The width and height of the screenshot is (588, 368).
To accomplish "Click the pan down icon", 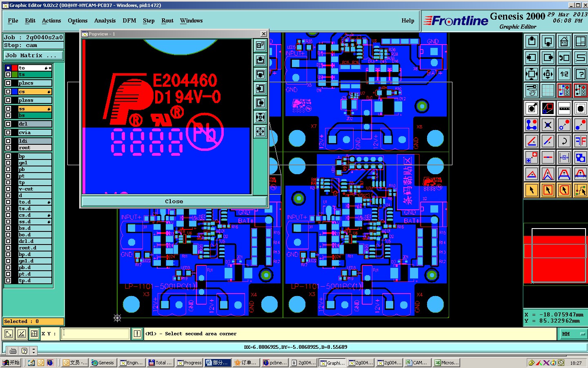I will [548, 41].
